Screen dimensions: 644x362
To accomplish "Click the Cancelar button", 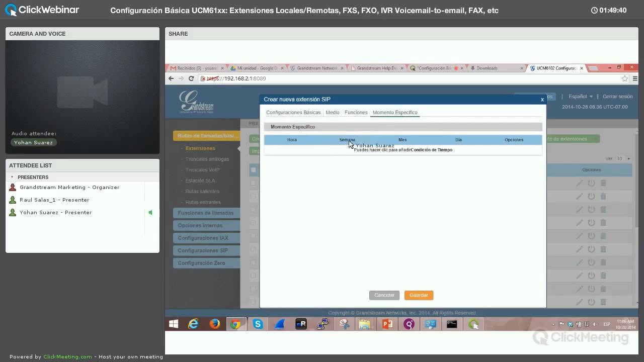I will [x=384, y=295].
